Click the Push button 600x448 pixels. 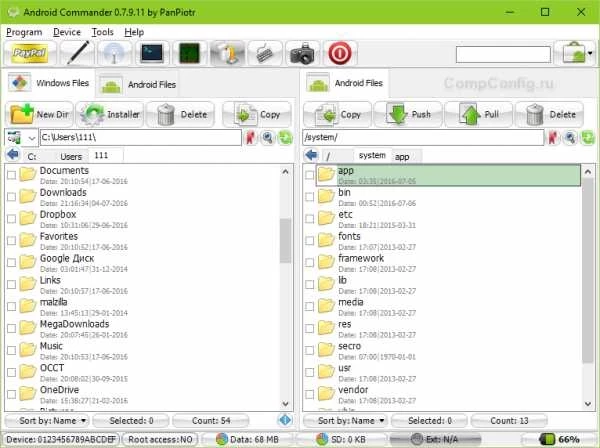[x=409, y=114]
